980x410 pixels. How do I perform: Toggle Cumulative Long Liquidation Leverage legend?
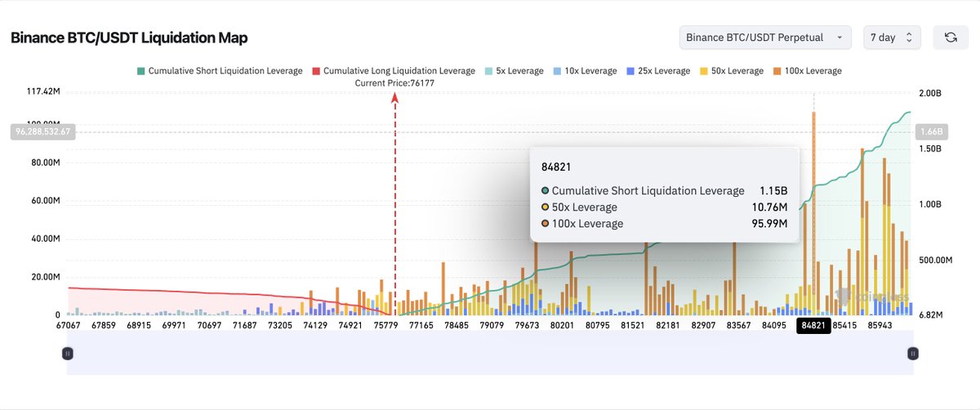[393, 71]
